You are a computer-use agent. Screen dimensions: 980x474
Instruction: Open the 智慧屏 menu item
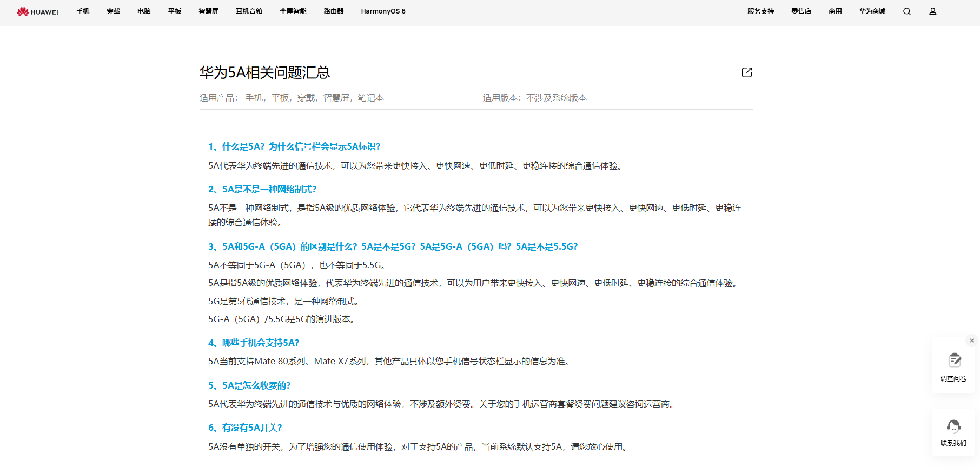coord(208,11)
